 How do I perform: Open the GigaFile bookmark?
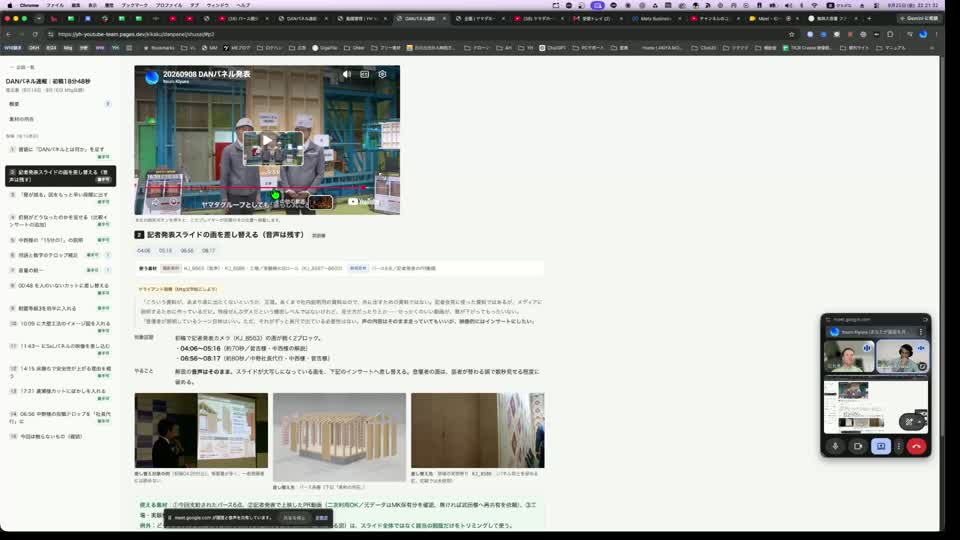pyautogui.click(x=324, y=48)
